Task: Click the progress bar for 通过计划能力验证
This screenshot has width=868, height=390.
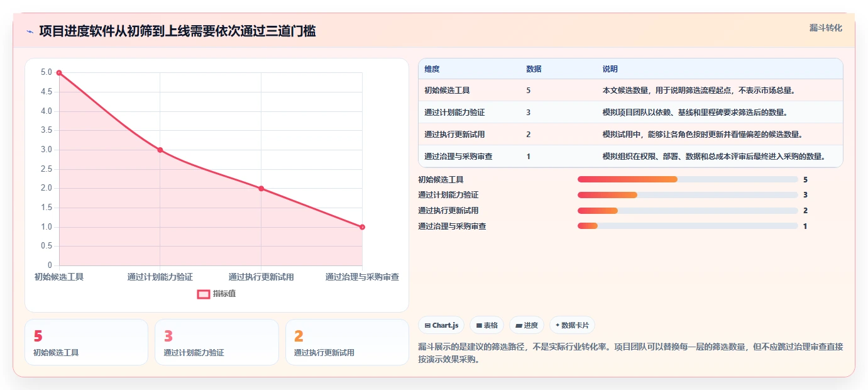Action: coord(688,195)
